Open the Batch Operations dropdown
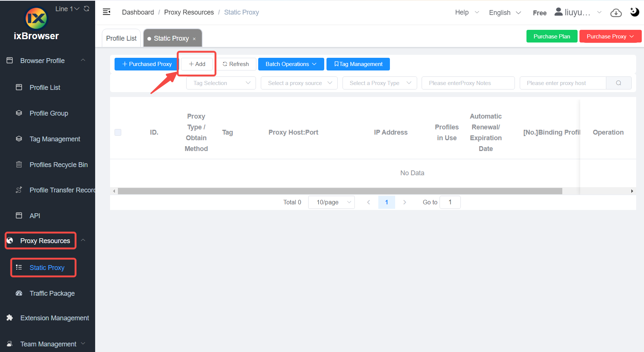The height and width of the screenshot is (352, 644). [x=291, y=64]
